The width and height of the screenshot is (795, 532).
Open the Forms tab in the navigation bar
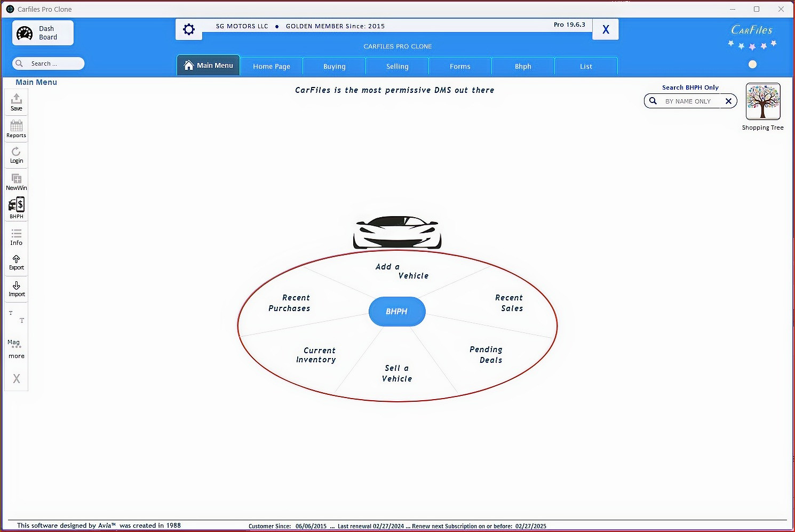460,66
